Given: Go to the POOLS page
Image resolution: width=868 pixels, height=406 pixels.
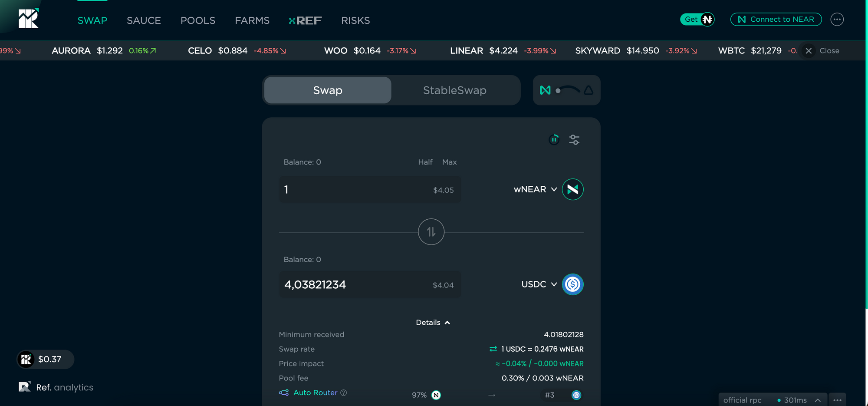Looking at the screenshot, I should pyautogui.click(x=198, y=20).
